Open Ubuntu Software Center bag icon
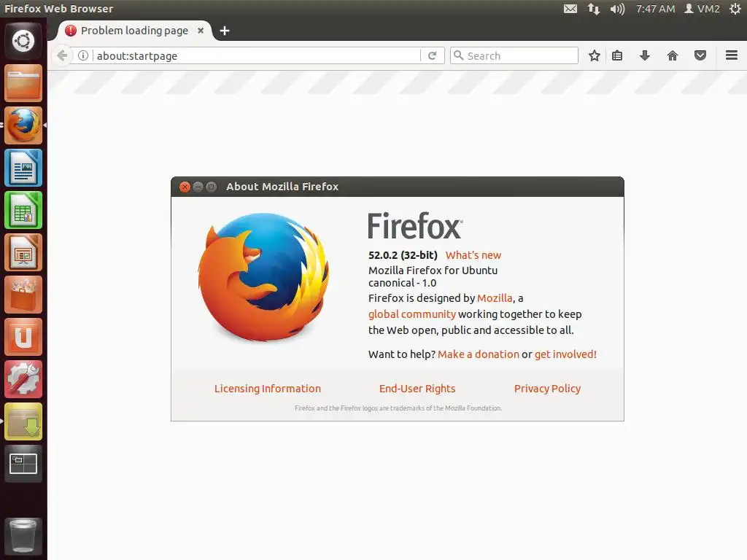Screen dimensions: 747x560 pos(23,295)
